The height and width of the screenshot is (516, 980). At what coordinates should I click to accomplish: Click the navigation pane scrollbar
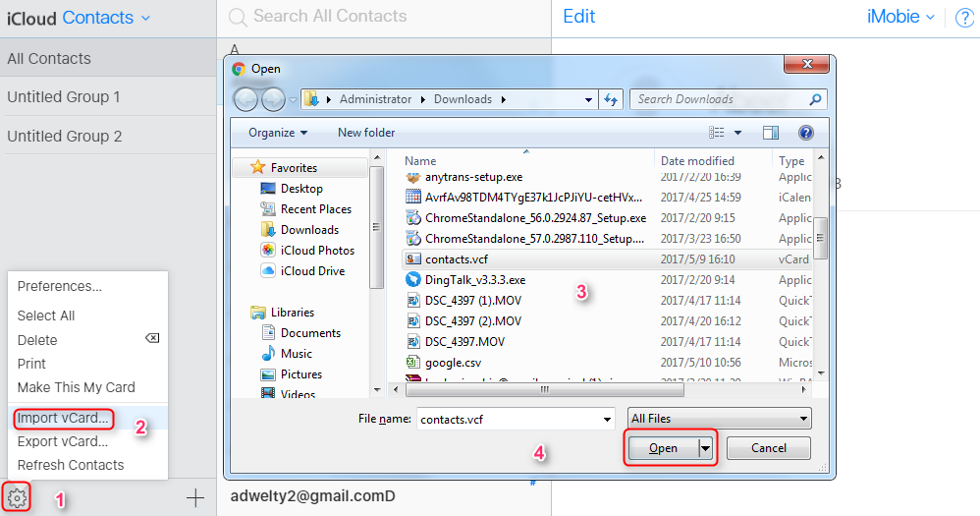point(376,227)
